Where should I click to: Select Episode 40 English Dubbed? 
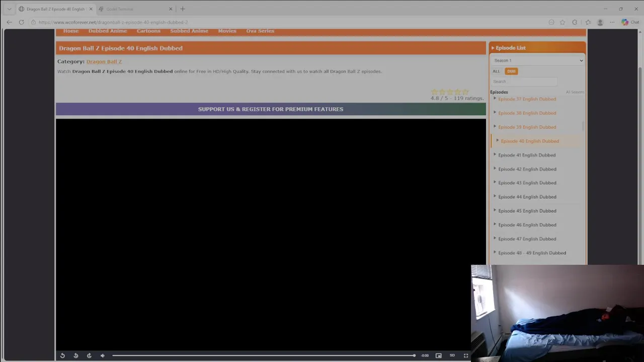point(530,141)
